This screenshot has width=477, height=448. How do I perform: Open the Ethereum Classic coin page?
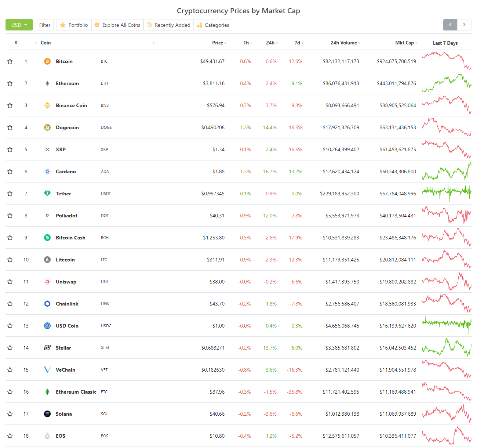(x=76, y=392)
